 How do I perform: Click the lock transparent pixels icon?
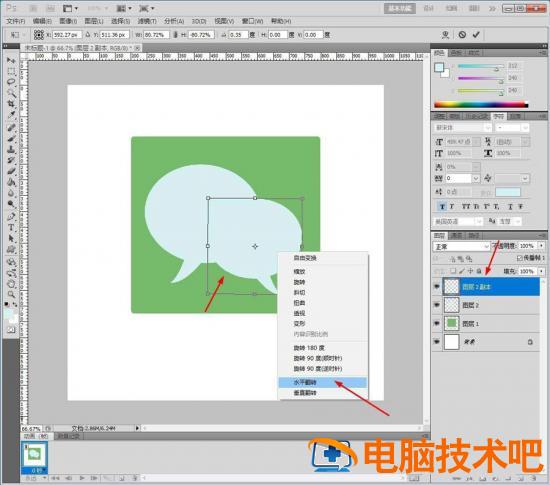453,271
